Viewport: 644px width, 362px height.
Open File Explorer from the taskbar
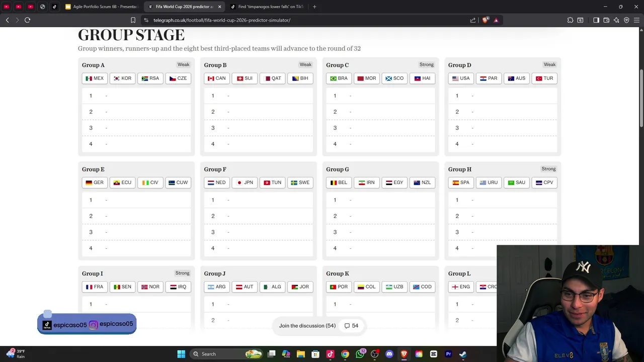tap(301, 354)
